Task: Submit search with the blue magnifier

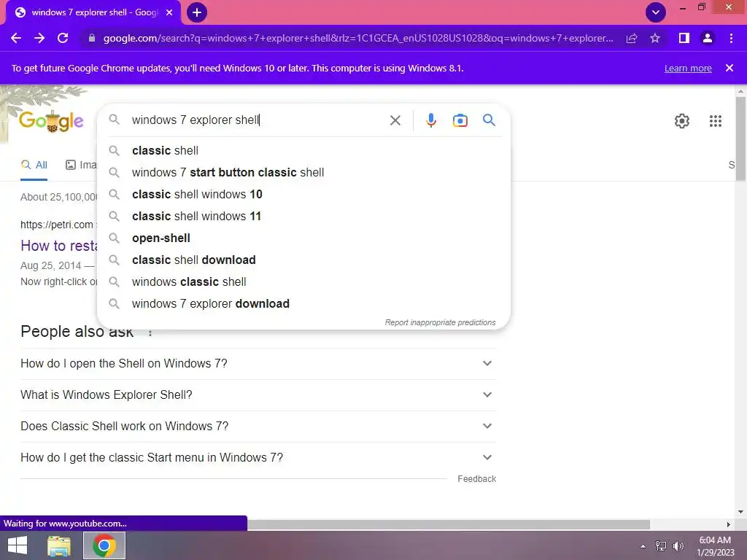Action: (x=489, y=120)
